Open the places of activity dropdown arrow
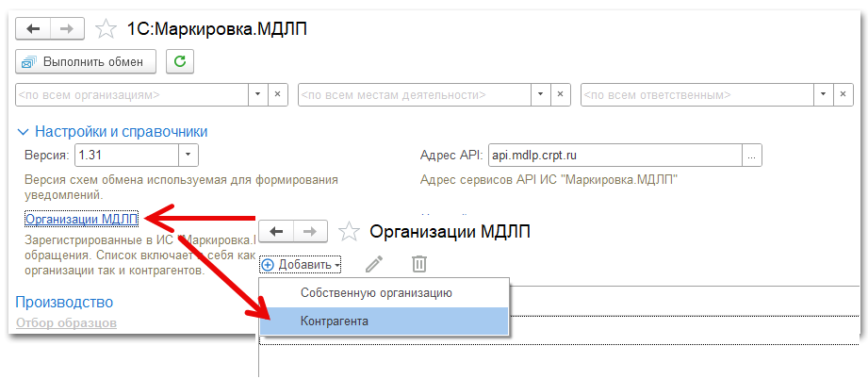This screenshot has width=868, height=379. tap(540, 94)
